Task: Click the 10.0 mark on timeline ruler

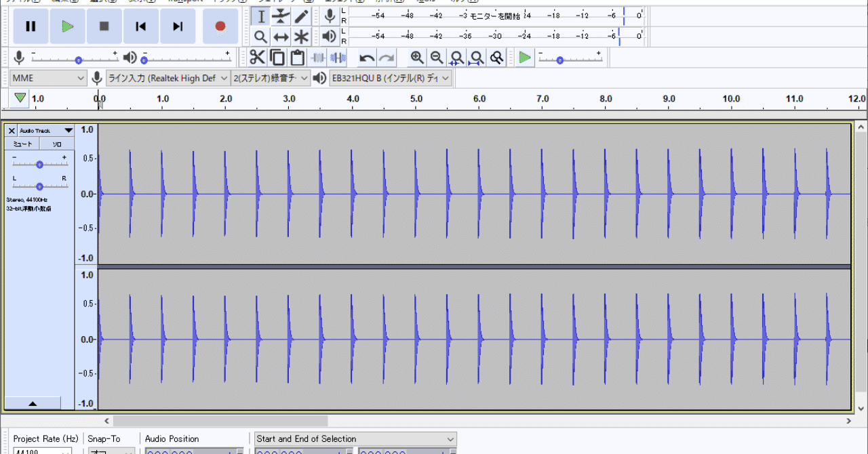Action: pyautogui.click(x=731, y=99)
